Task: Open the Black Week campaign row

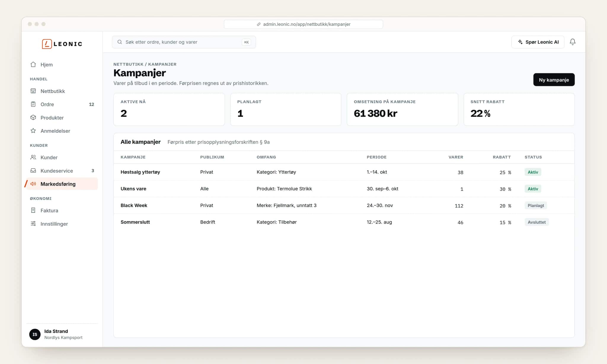Action: pyautogui.click(x=344, y=205)
